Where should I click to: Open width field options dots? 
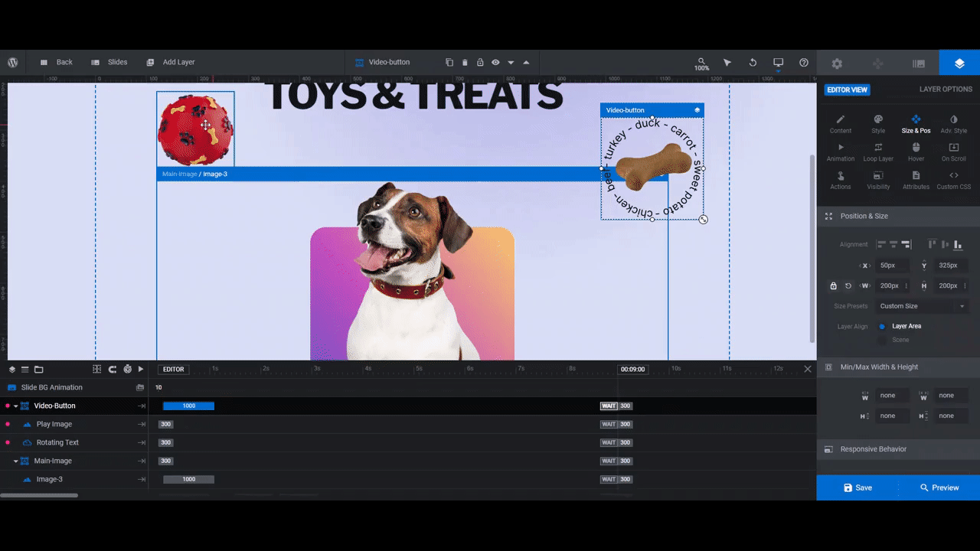coord(906,285)
